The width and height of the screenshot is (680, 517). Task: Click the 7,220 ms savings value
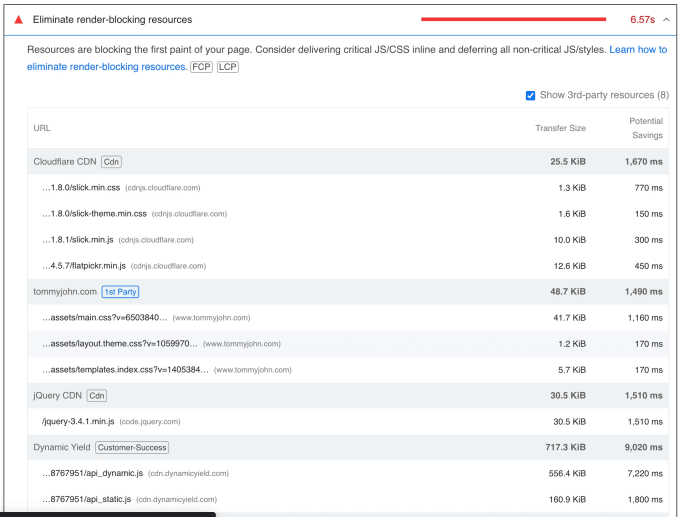(x=645, y=473)
